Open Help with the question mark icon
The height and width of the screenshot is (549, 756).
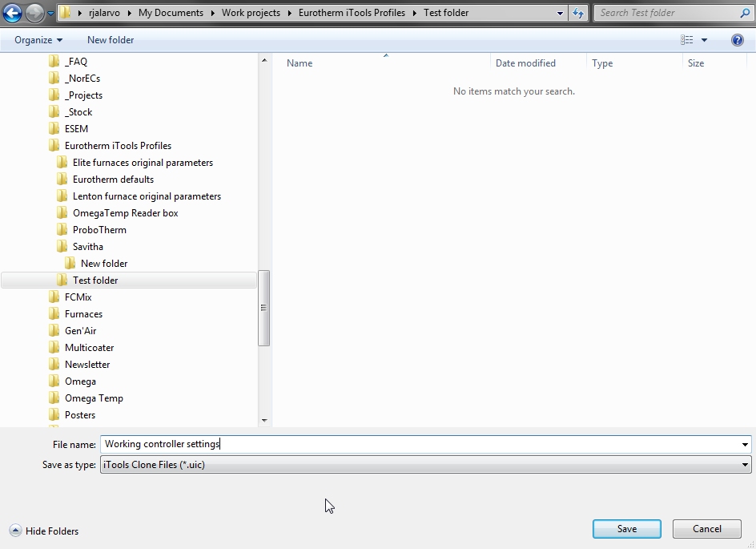tap(738, 40)
